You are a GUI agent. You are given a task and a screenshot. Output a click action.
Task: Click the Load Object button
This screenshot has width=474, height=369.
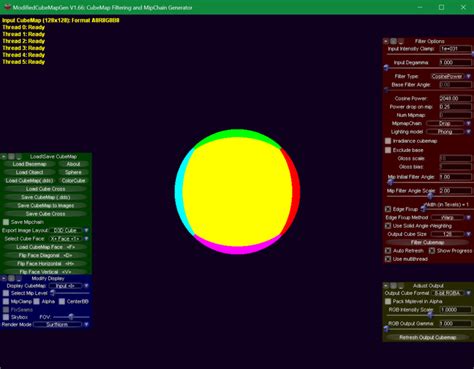[x=29, y=172]
